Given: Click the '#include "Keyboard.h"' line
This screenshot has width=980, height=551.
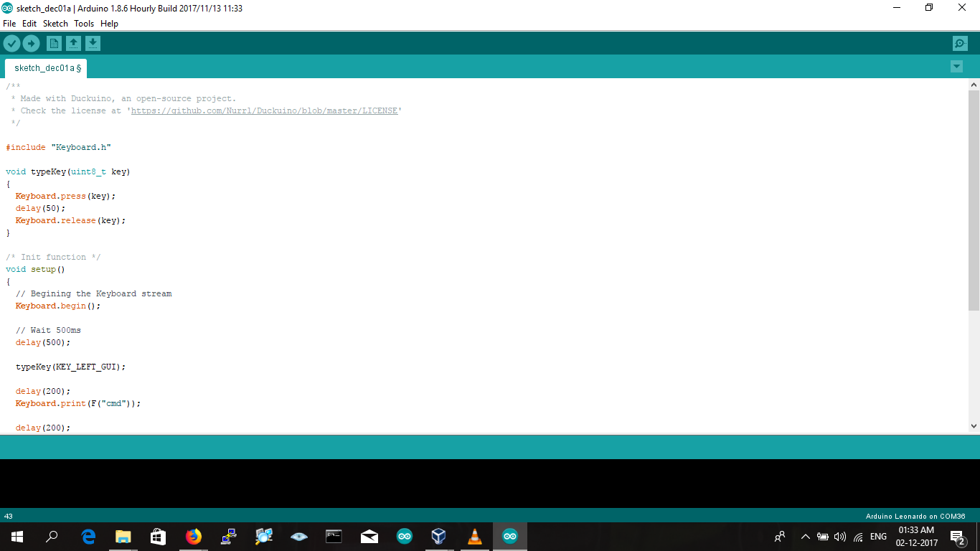Looking at the screenshot, I should coord(59,147).
